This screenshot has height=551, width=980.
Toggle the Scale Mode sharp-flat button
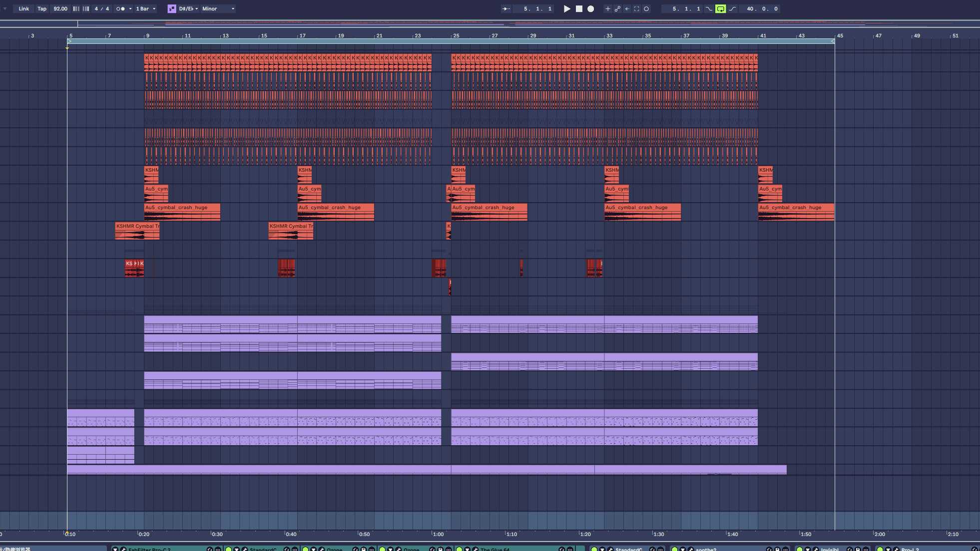click(172, 8)
